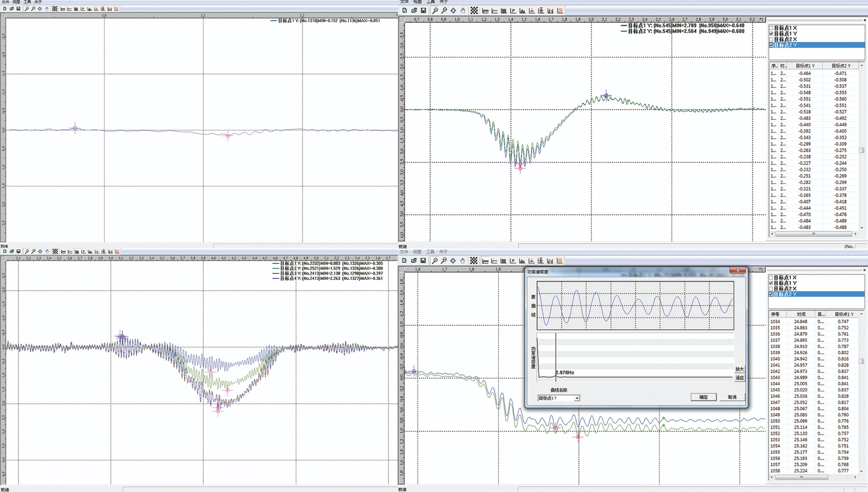Close top-right curve list side panel
Viewport: 868px width, 492px height.
pyautogui.click(x=865, y=20)
